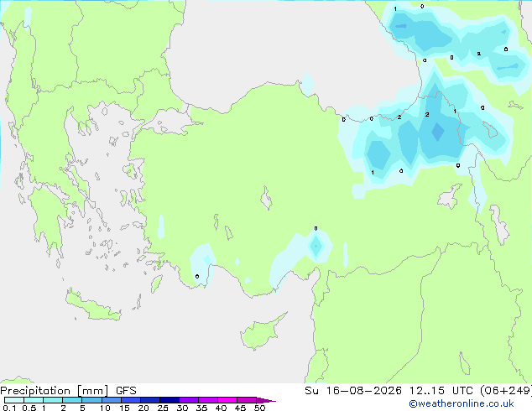The height and width of the screenshot is (411, 532).
Task: Pick the 5–10 mm legend color swatch
Action: (91, 400)
